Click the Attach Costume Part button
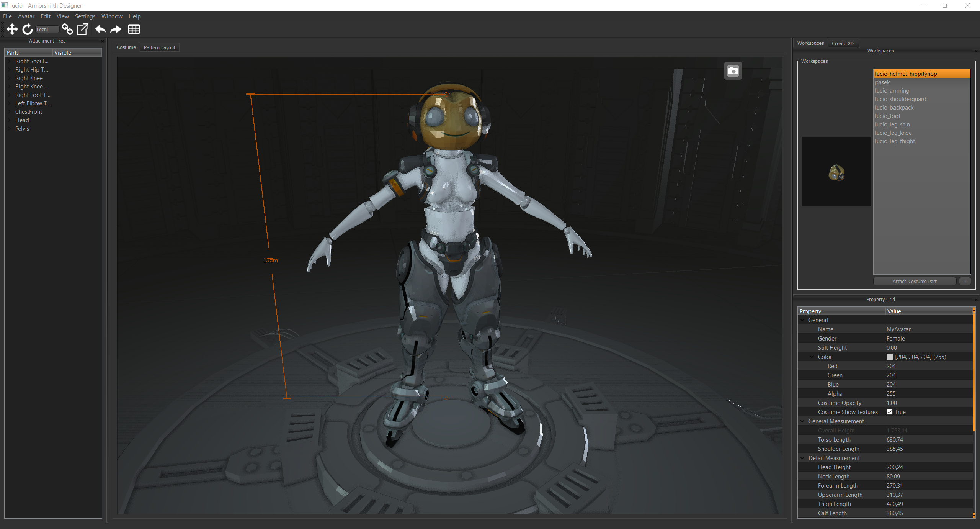Screen dimensions: 980x529 pos(915,281)
